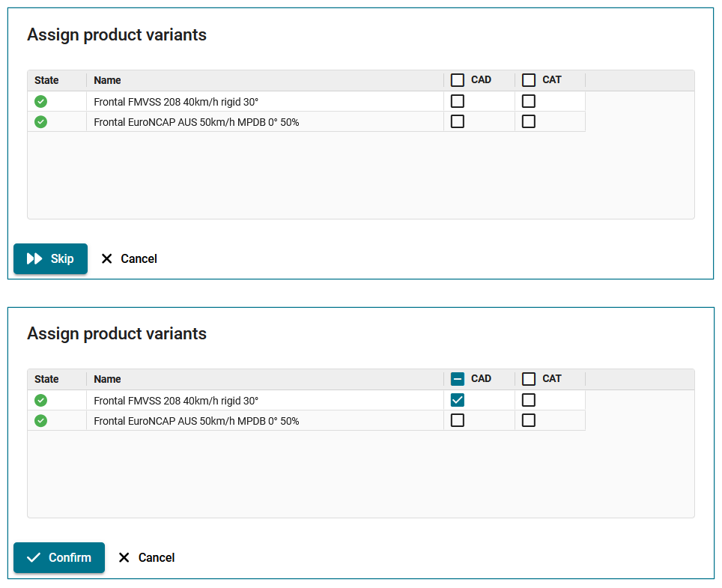
Task: Check CAD for EuroNCAP AUS row in upper dialog
Action: coord(457,121)
